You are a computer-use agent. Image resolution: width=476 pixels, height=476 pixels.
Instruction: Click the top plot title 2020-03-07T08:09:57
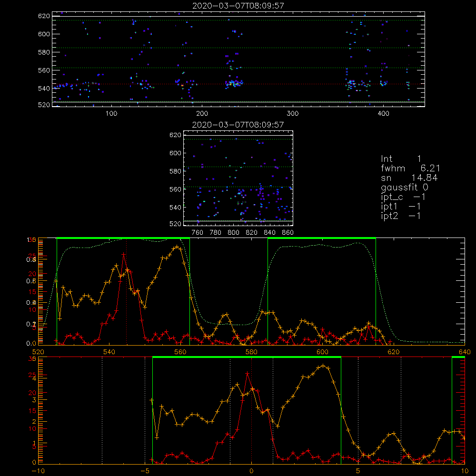[x=238, y=6]
